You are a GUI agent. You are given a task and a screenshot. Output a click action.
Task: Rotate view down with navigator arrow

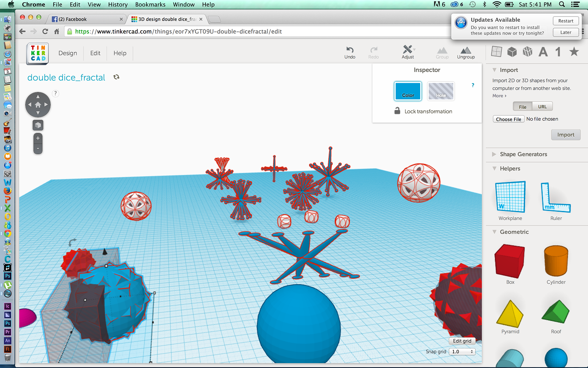[38, 113]
